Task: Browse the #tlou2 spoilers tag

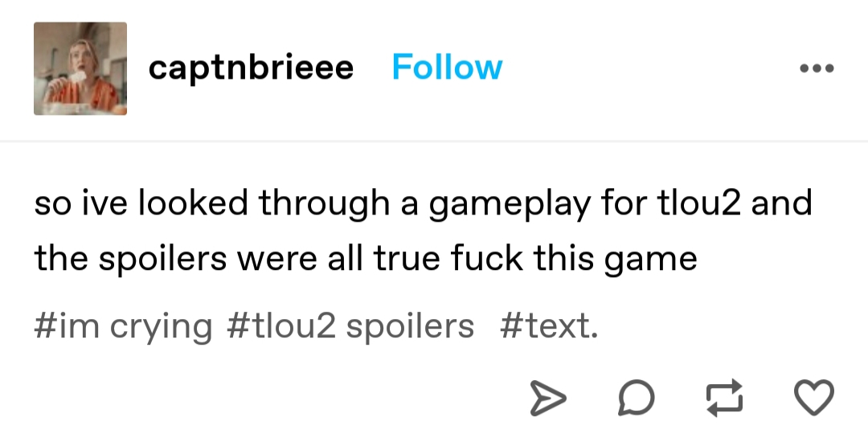Action: point(350,326)
